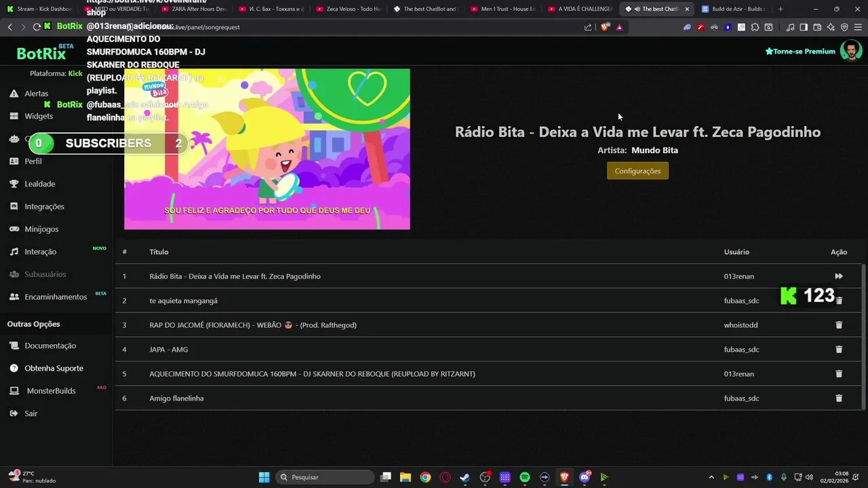Click the 'Usuário' column header
This screenshot has height=488, width=868.
[736, 251]
